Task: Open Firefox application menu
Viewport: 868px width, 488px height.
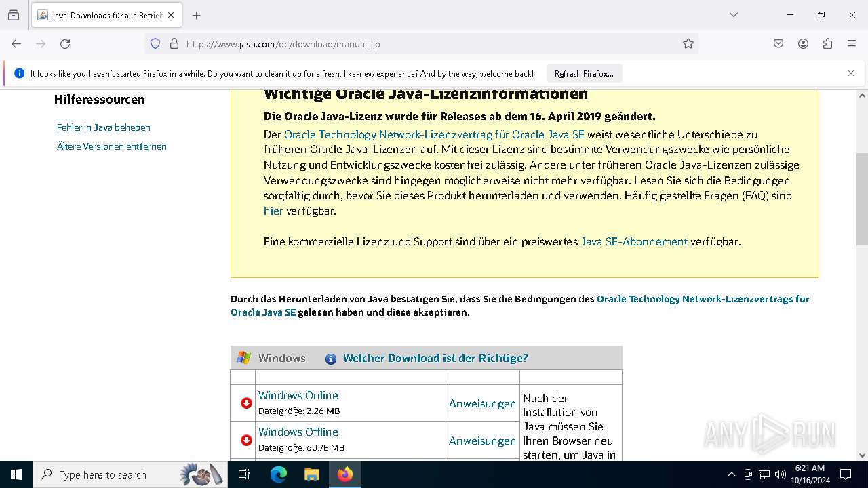Action: [x=852, y=44]
